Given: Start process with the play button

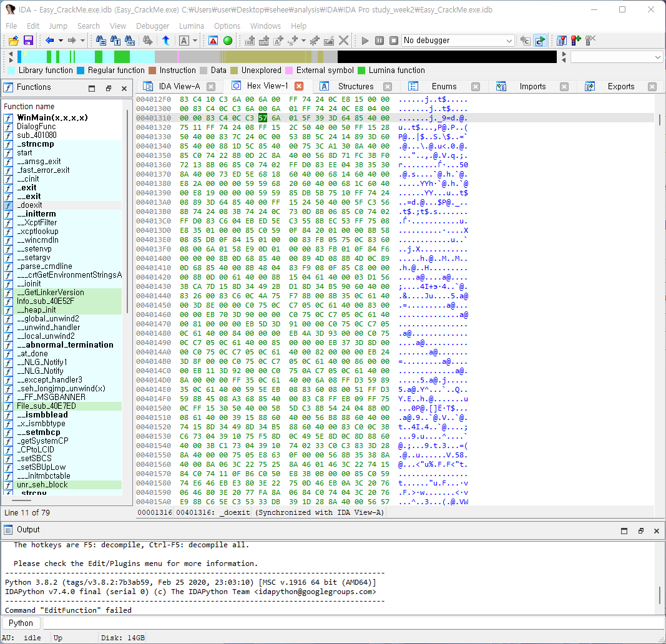Looking at the screenshot, I should coord(365,41).
